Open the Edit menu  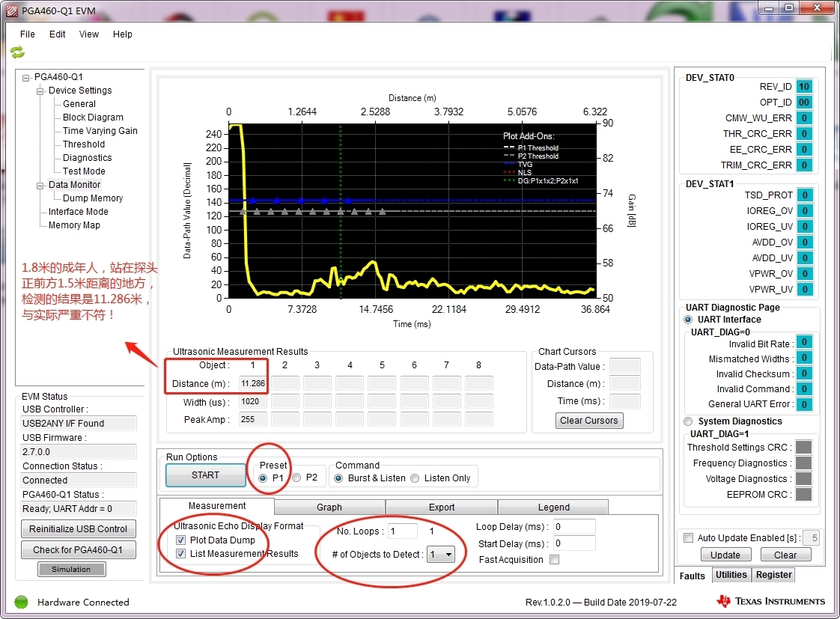pyautogui.click(x=58, y=34)
